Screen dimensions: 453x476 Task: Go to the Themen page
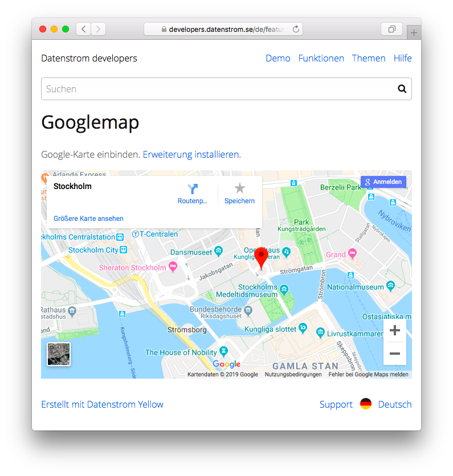[368, 58]
